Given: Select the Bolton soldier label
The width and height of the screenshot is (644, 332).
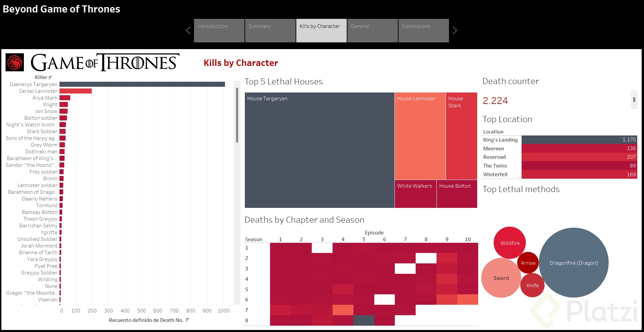Looking at the screenshot, I should (x=41, y=118).
